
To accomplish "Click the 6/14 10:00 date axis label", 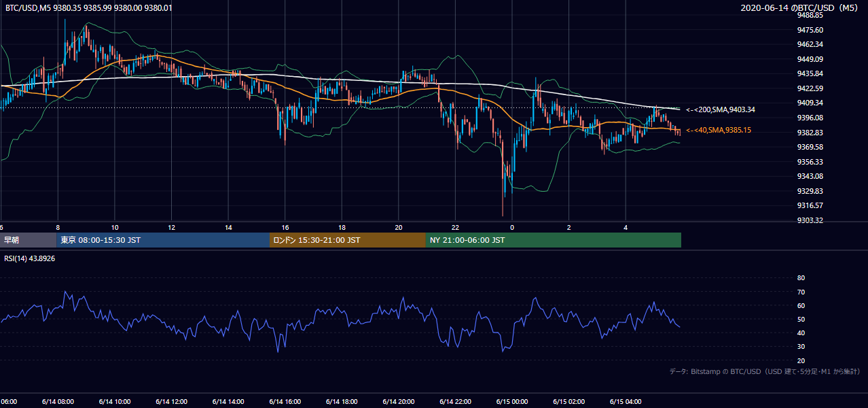I will [114, 402].
